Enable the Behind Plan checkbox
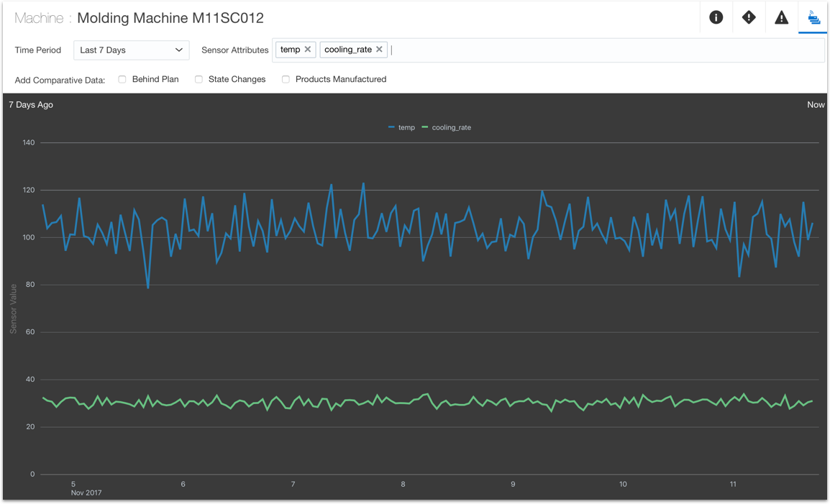 click(122, 79)
